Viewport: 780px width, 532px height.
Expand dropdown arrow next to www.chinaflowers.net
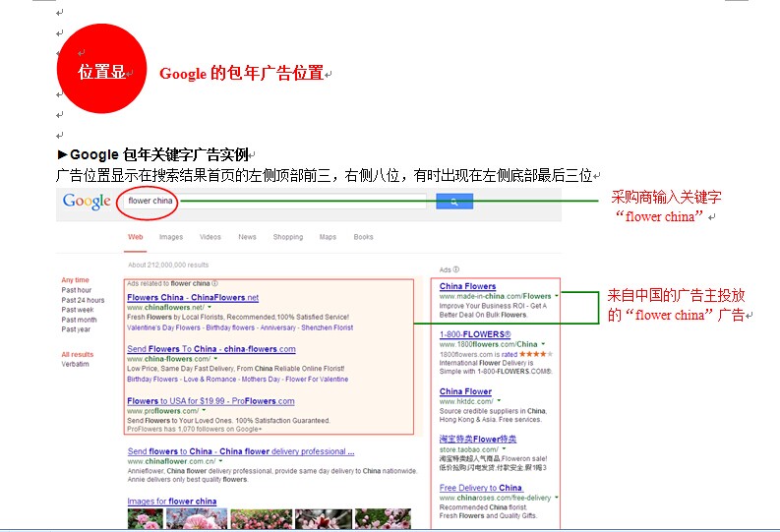(210, 307)
